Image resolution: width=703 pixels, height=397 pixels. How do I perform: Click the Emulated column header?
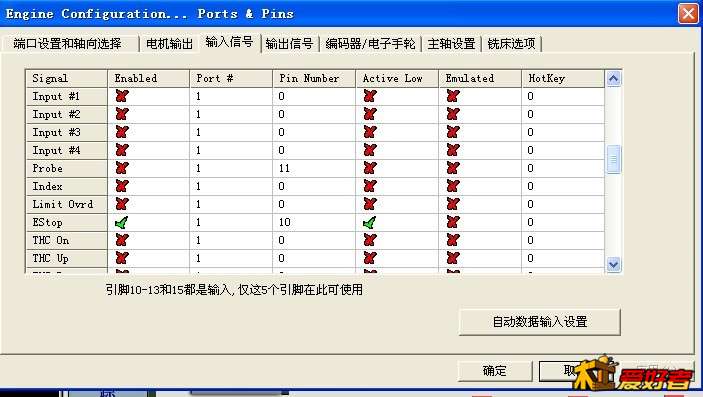[x=480, y=79]
